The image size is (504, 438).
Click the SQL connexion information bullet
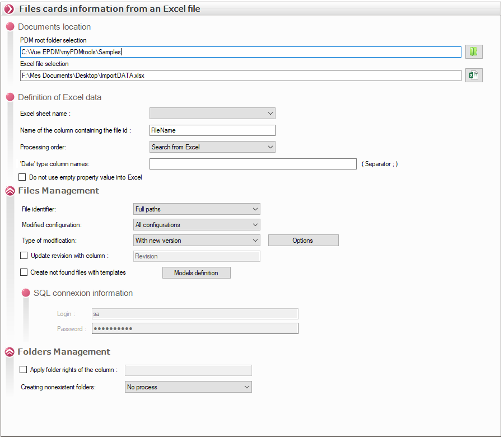point(26,293)
